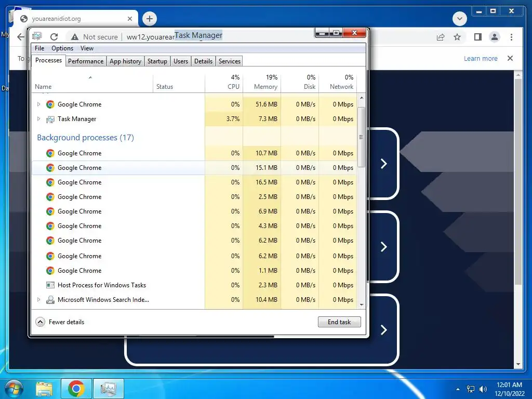This screenshot has width=532, height=399.
Task: Expand the Google Chrome app with 51.6 MB
Action: [x=38, y=104]
